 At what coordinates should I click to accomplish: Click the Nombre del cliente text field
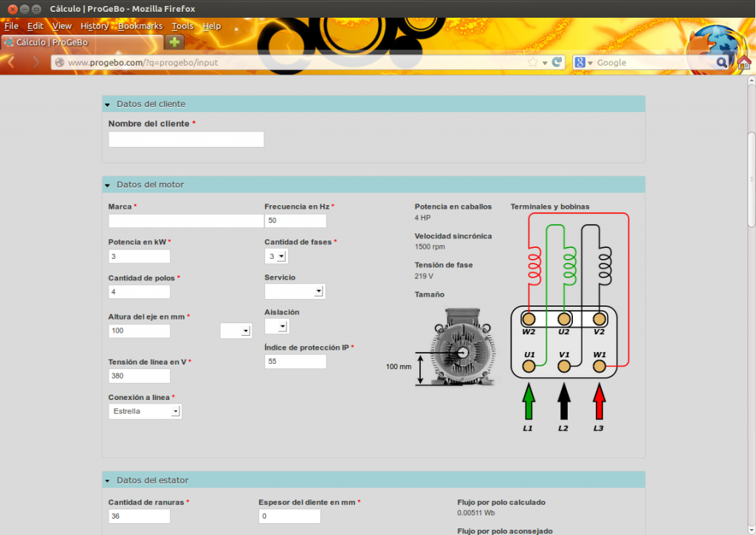[x=186, y=139]
